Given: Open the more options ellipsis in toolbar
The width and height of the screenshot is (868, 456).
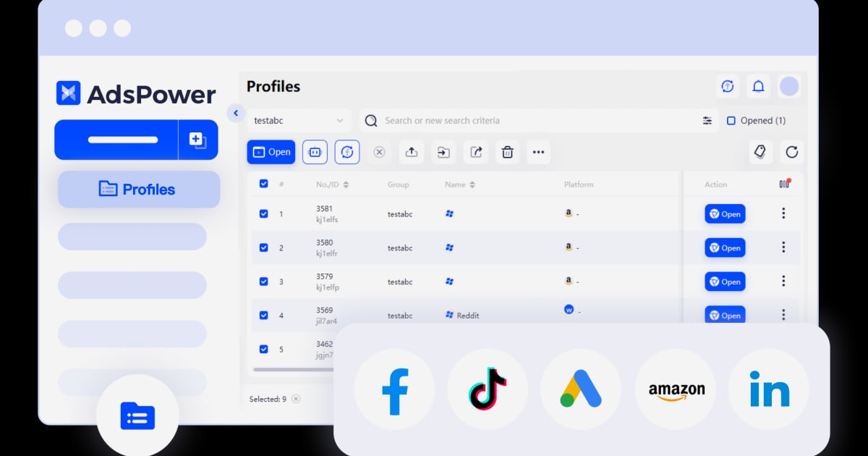Looking at the screenshot, I should point(538,152).
